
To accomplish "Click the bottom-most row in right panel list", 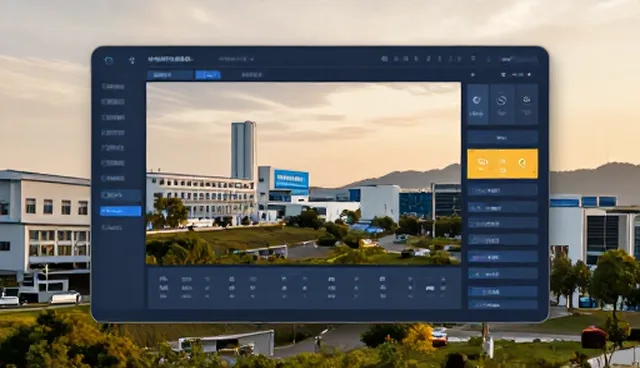I will point(502,305).
